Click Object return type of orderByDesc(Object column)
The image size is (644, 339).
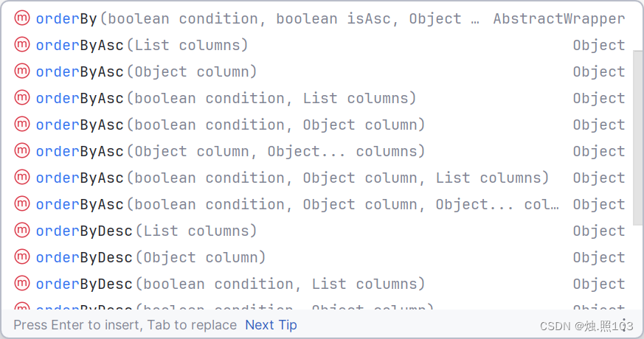pyautogui.click(x=599, y=257)
